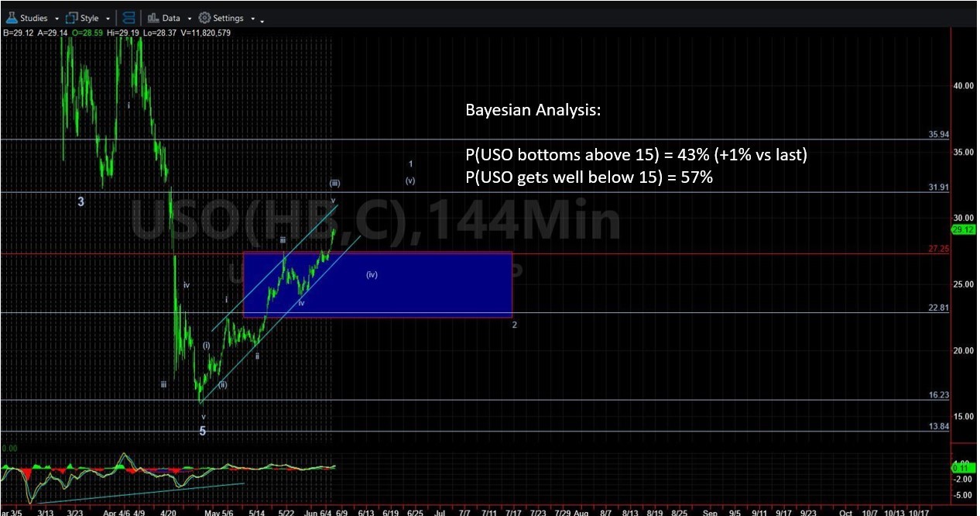Click the 9/23 date axis label
The image size is (980, 516).
point(808,512)
